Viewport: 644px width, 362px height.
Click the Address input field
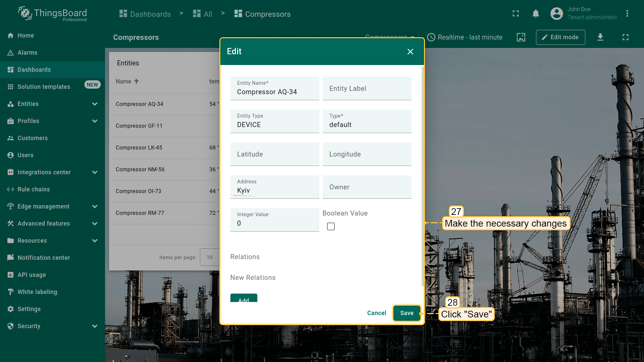pyautogui.click(x=274, y=190)
